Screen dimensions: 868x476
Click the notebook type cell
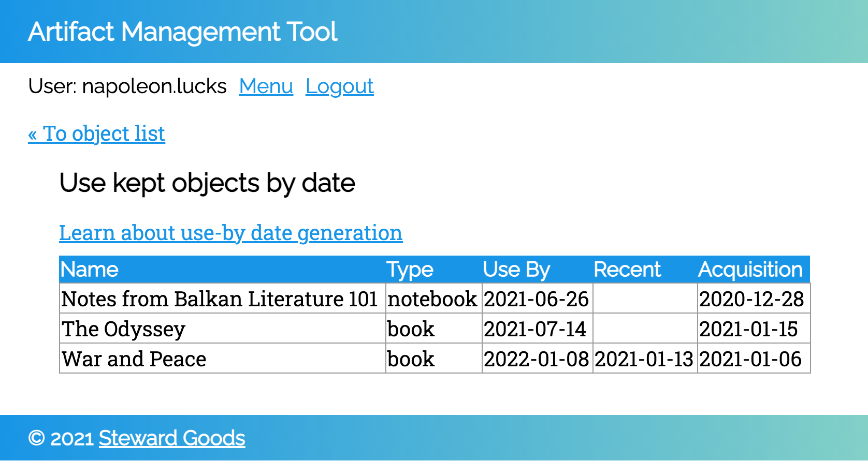[x=432, y=299]
